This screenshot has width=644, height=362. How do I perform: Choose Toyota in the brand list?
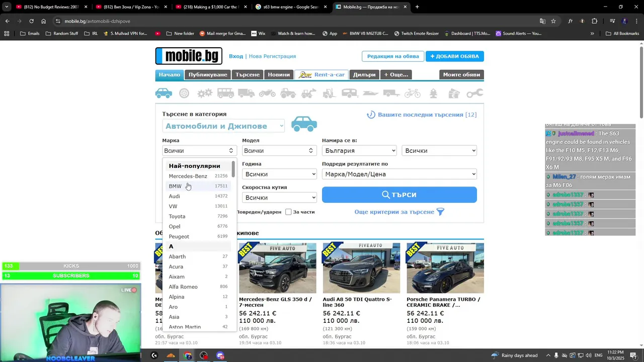coord(199,216)
